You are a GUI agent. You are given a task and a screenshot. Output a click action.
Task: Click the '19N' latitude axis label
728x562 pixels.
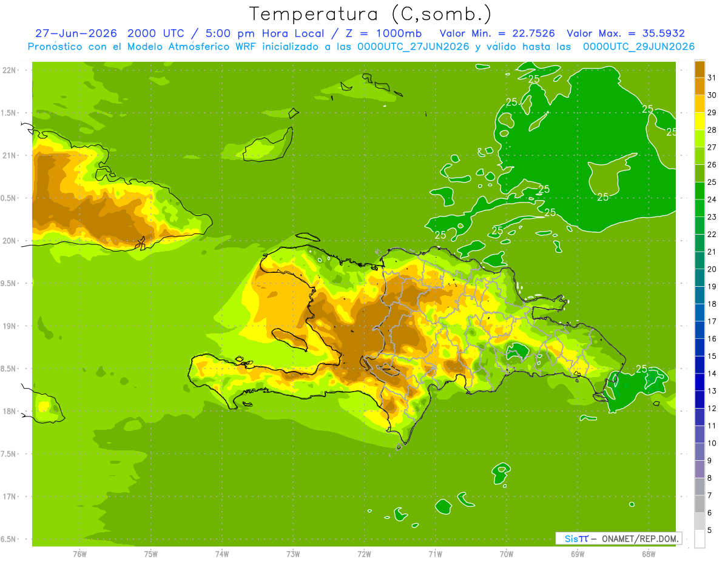[10, 326]
